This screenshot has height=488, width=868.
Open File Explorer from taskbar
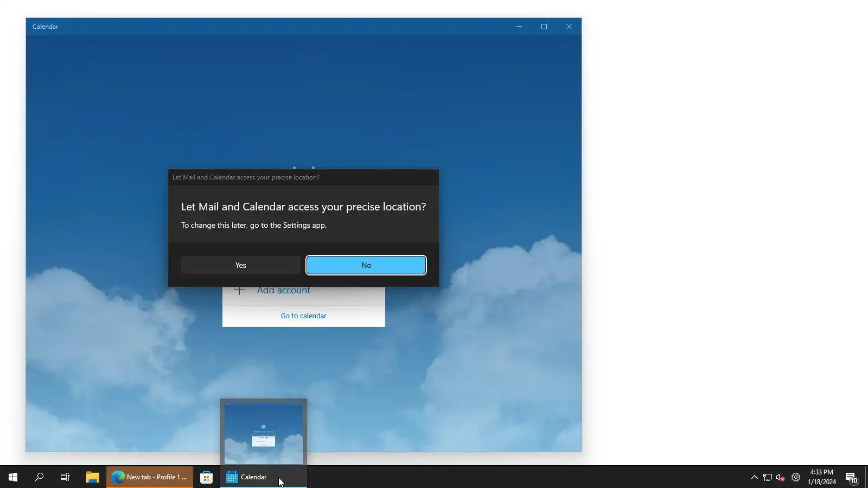[93, 477]
